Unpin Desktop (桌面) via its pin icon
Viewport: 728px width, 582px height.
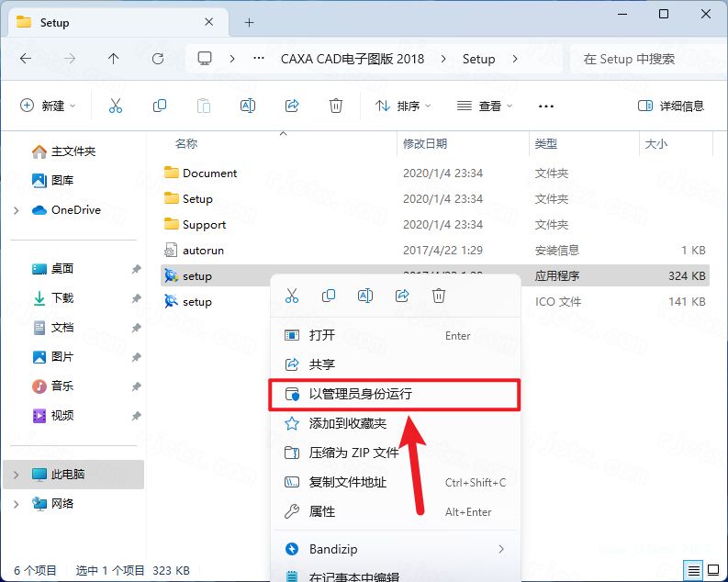coord(136,269)
